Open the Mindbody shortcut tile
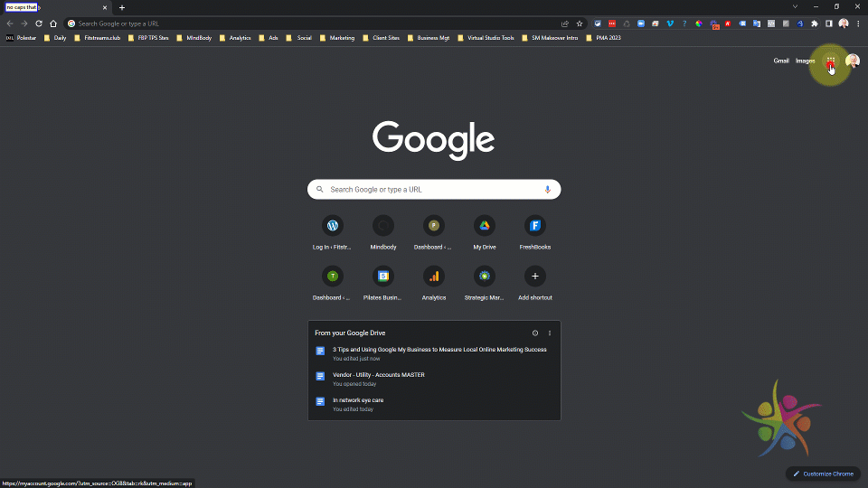 coord(383,232)
